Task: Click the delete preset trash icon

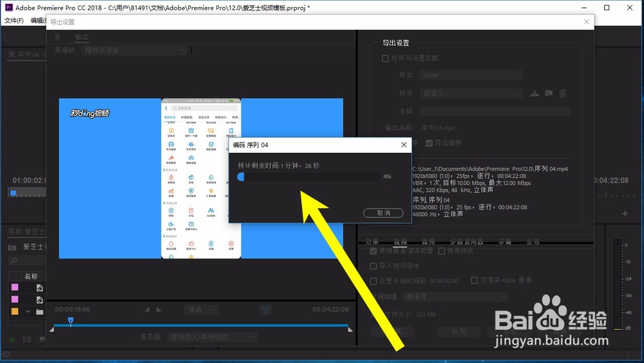Action: coord(563,93)
